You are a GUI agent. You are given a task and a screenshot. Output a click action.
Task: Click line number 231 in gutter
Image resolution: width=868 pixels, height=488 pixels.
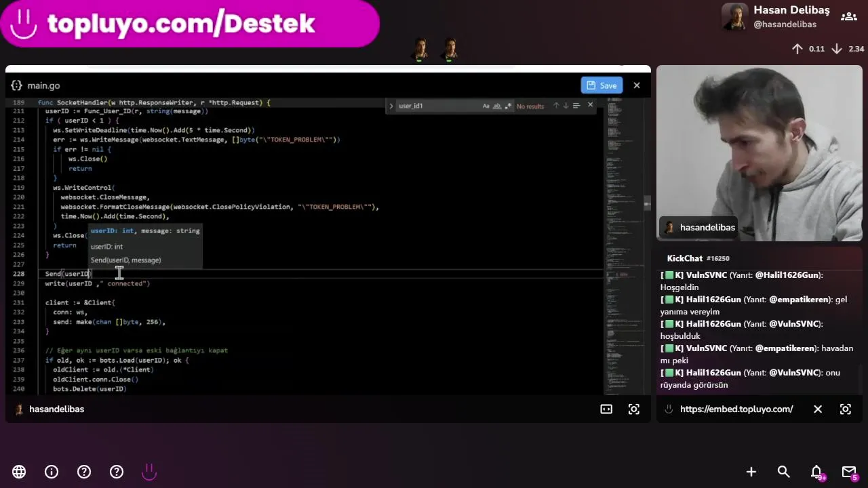point(18,302)
